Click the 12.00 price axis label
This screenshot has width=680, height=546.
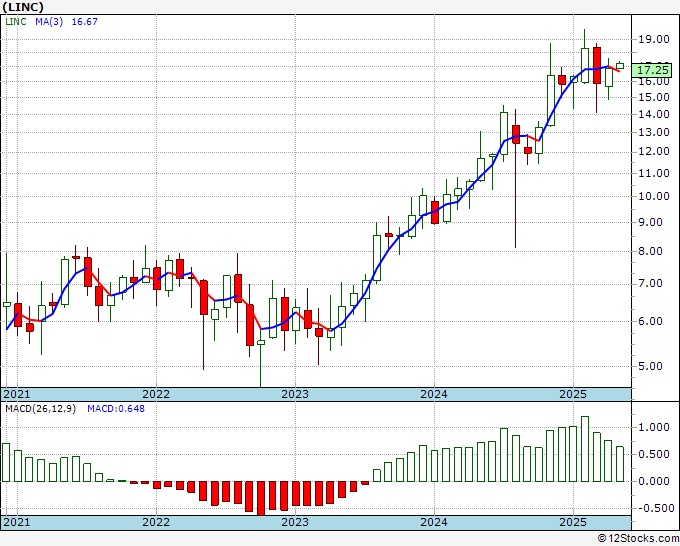click(x=654, y=152)
